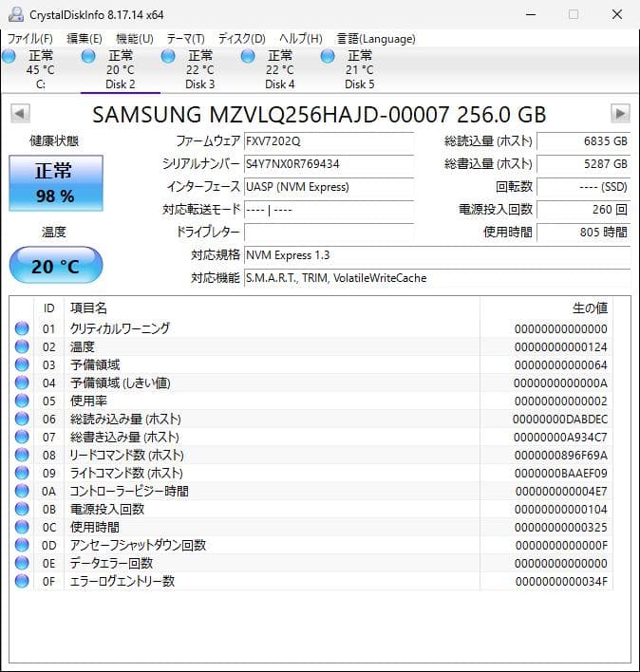Click raw value 0000000000034F

click(x=561, y=582)
